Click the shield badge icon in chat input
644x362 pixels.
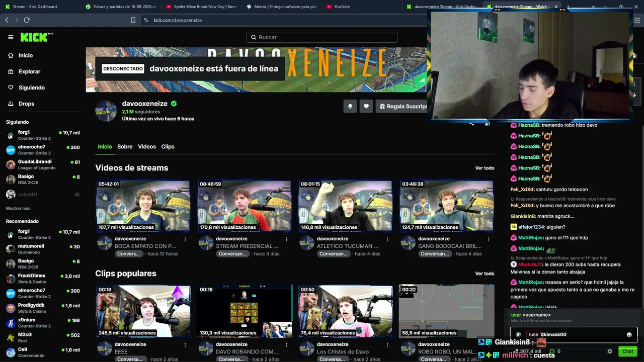coord(518,334)
